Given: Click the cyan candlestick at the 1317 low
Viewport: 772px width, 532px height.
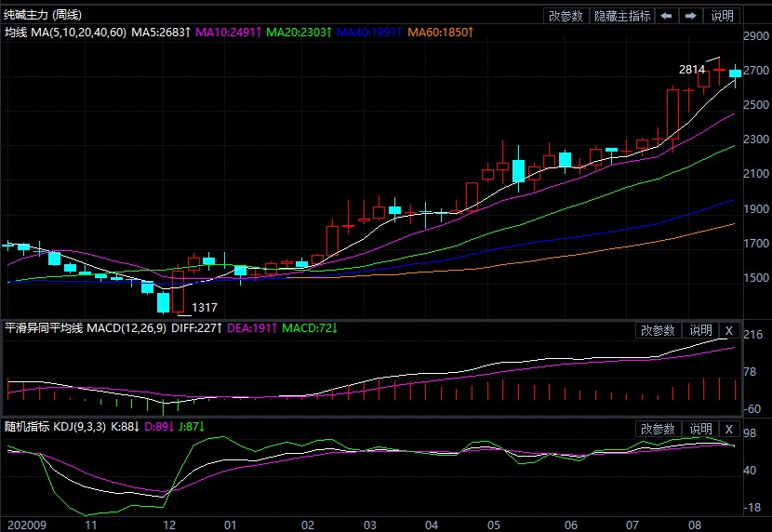Looking at the screenshot, I should pyautogui.click(x=163, y=302).
